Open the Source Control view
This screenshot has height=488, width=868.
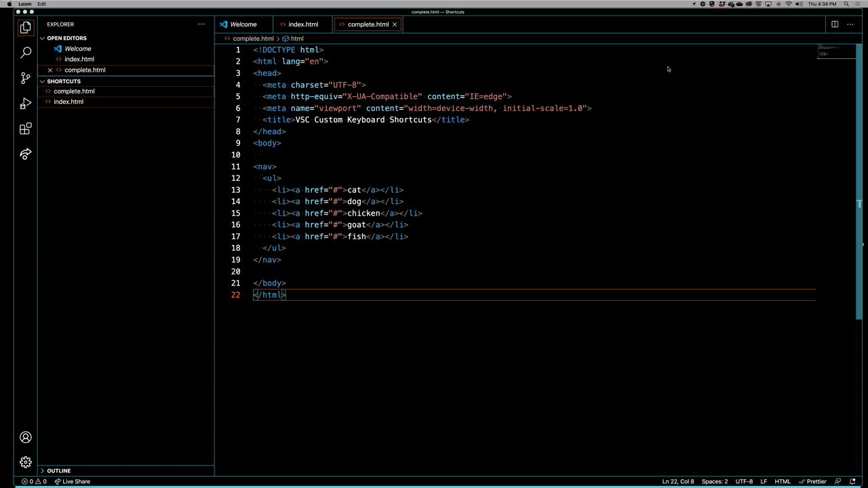25,78
